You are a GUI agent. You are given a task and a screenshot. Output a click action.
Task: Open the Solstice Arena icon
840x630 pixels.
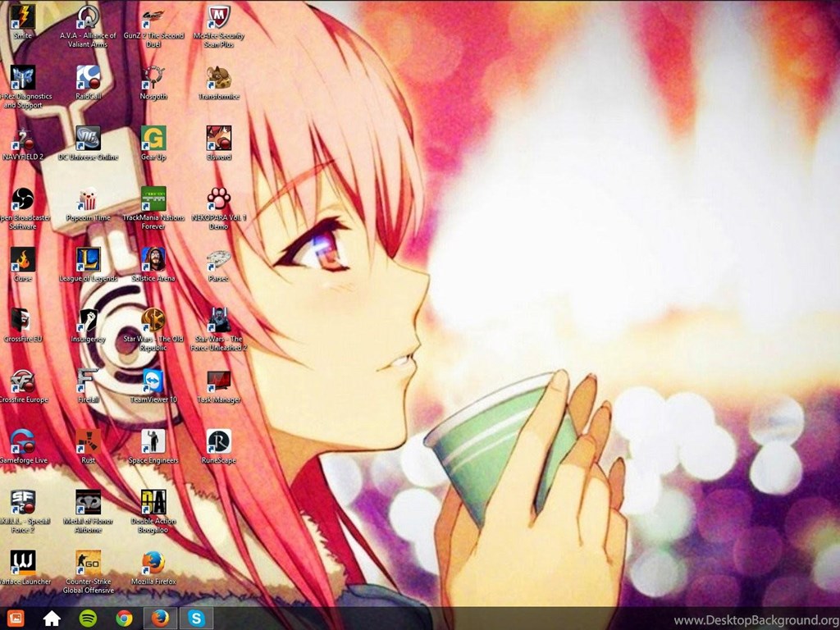pos(153,259)
